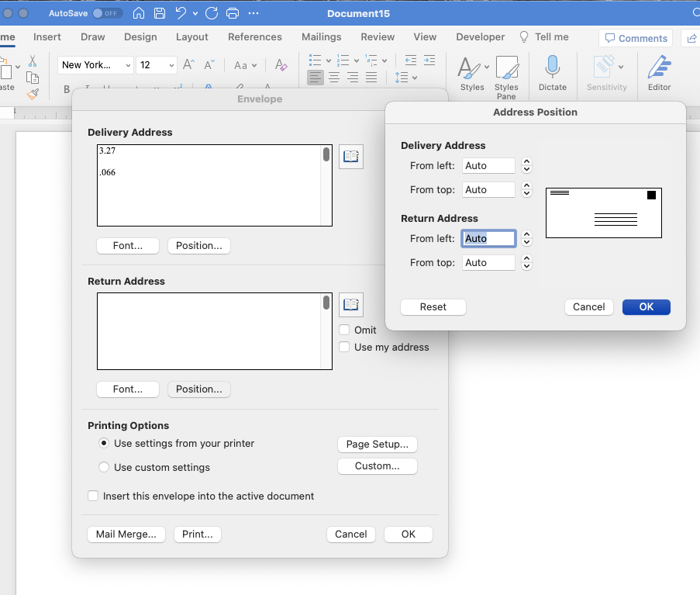Click inside the Delivery Address text box

(214, 185)
